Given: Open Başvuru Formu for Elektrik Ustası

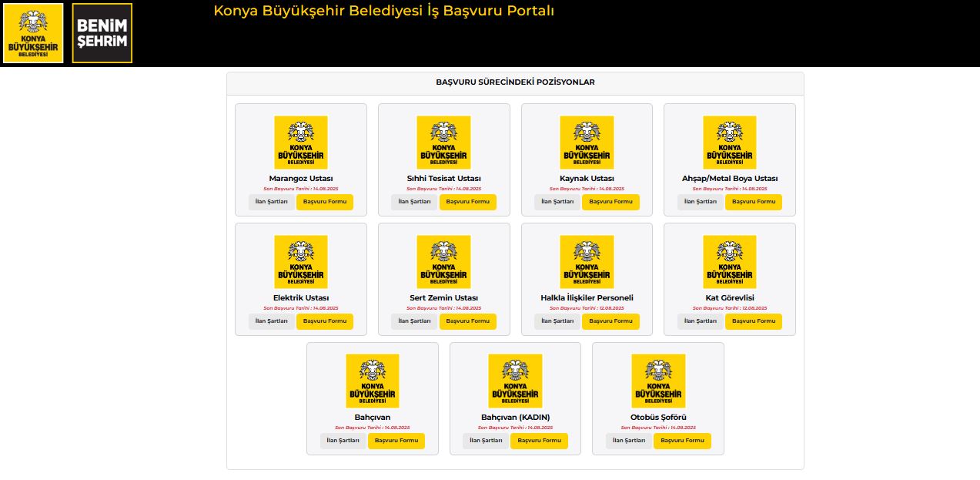Looking at the screenshot, I should [325, 321].
